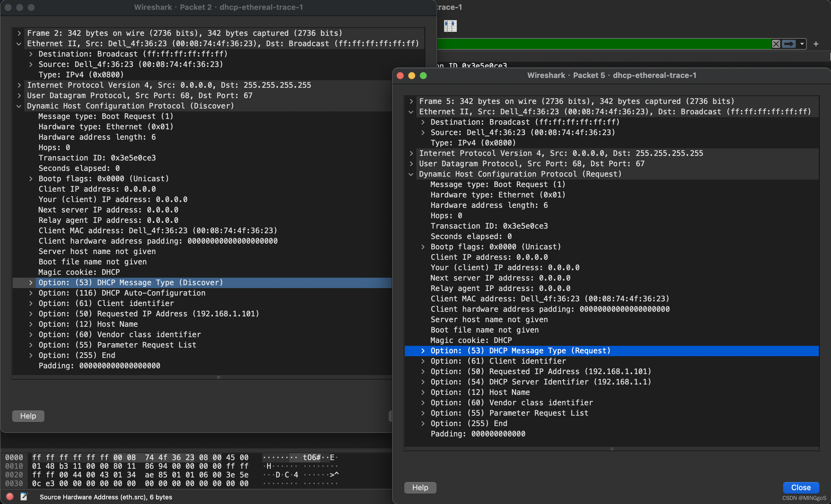Select Padding row in Packet 5

612,434
